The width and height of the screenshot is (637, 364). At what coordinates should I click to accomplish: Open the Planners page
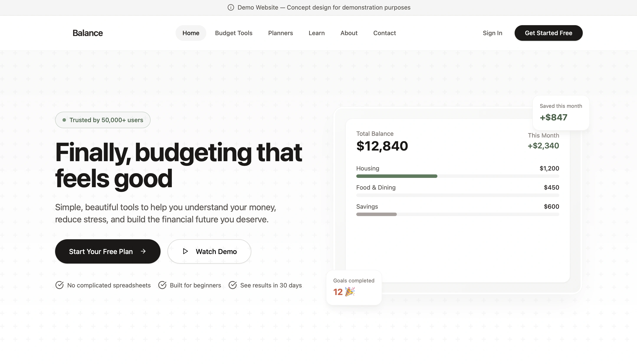280,33
